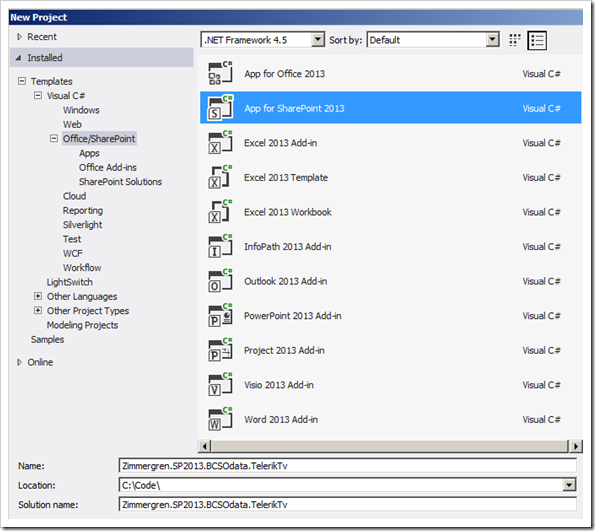Screen dimensions: 595x531
Task: Select Apps under Office/SharePoint
Action: (89, 153)
